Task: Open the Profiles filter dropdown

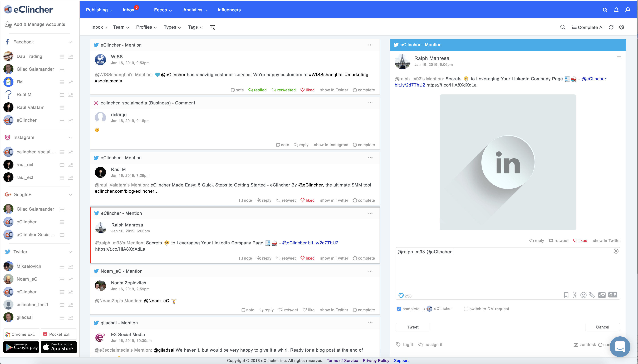Action: tap(146, 27)
